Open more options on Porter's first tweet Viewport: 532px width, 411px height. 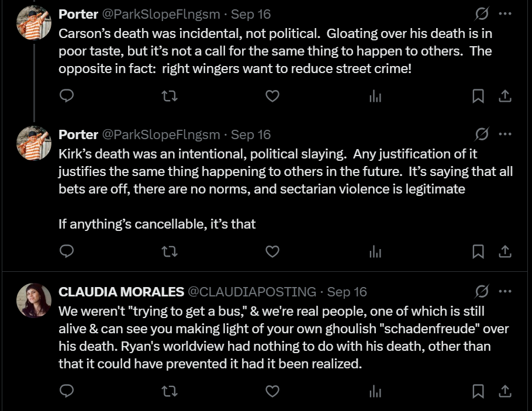505,13
